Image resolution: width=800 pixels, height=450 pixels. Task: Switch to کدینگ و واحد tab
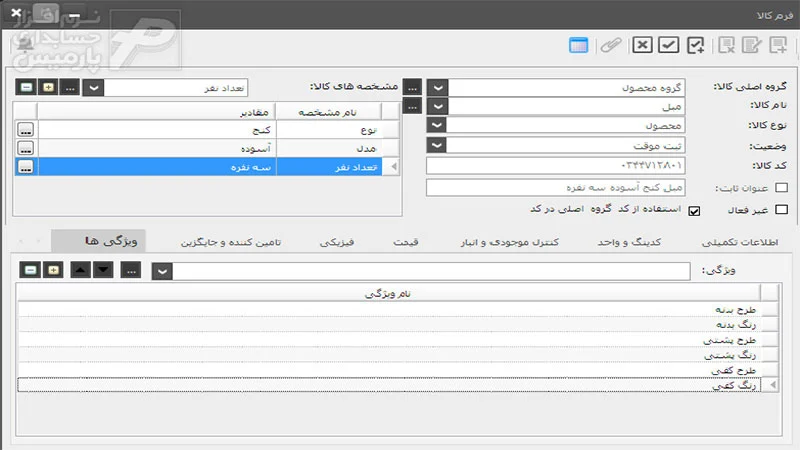click(x=629, y=242)
